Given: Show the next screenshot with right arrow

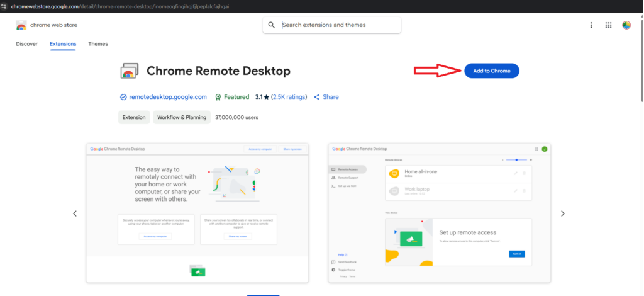Looking at the screenshot, I should [563, 213].
